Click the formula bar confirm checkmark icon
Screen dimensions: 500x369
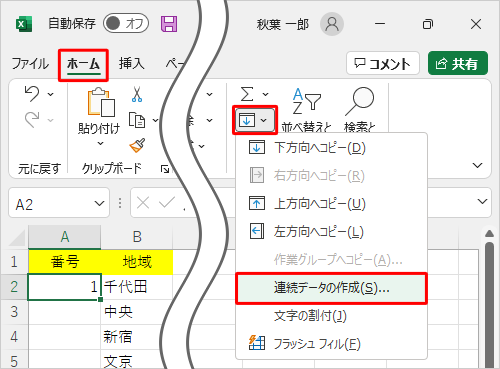pyautogui.click(x=167, y=203)
